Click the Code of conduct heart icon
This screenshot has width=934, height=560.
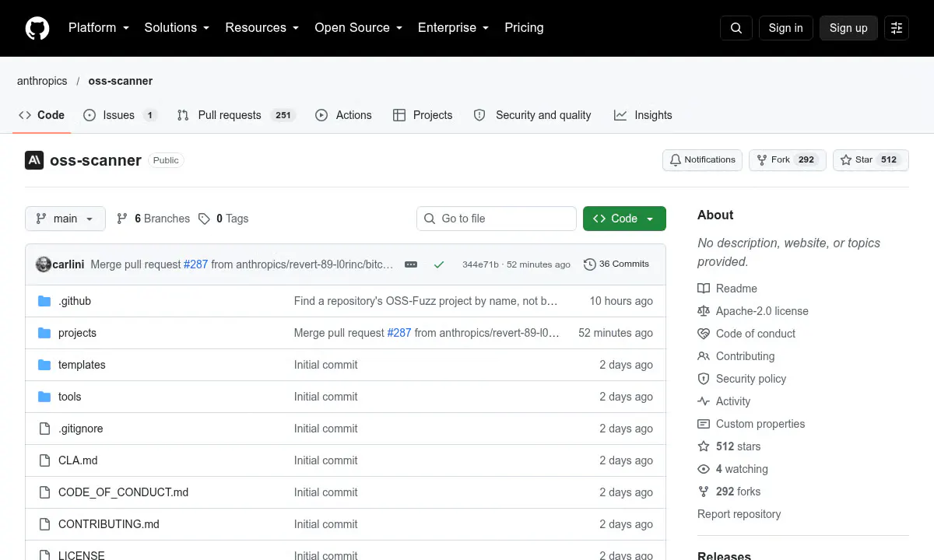click(x=704, y=334)
